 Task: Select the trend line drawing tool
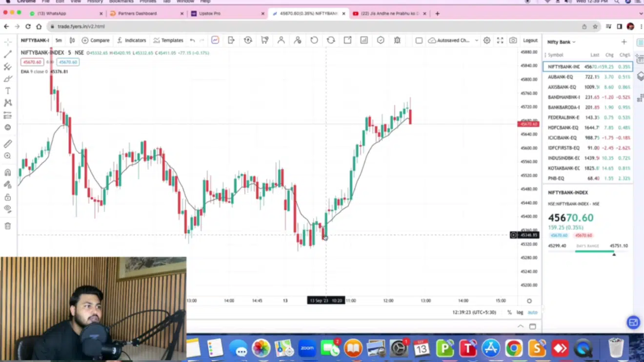coord(8,55)
